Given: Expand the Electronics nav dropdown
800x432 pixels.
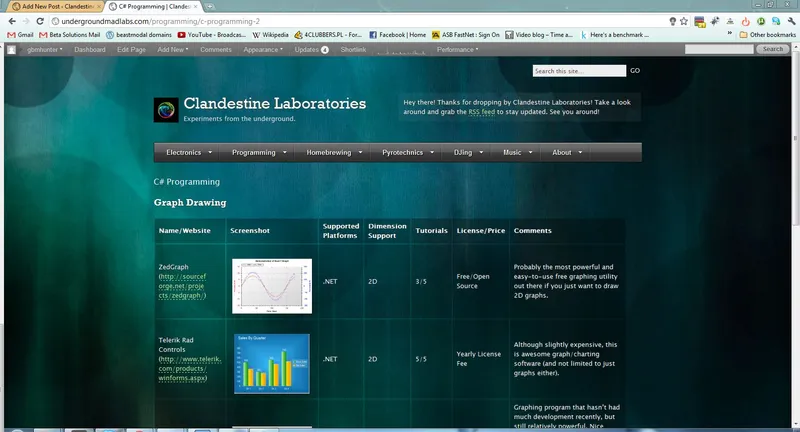Looking at the screenshot, I should coord(190,153).
